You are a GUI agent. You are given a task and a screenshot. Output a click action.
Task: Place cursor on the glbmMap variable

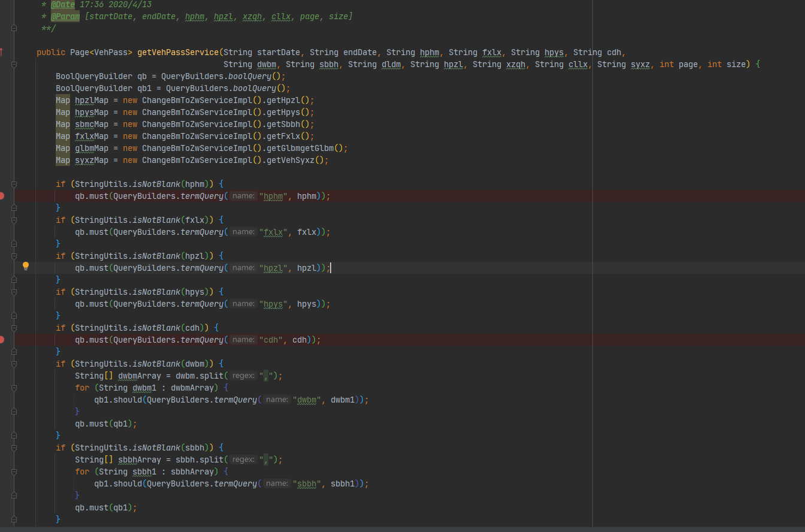[92, 148]
